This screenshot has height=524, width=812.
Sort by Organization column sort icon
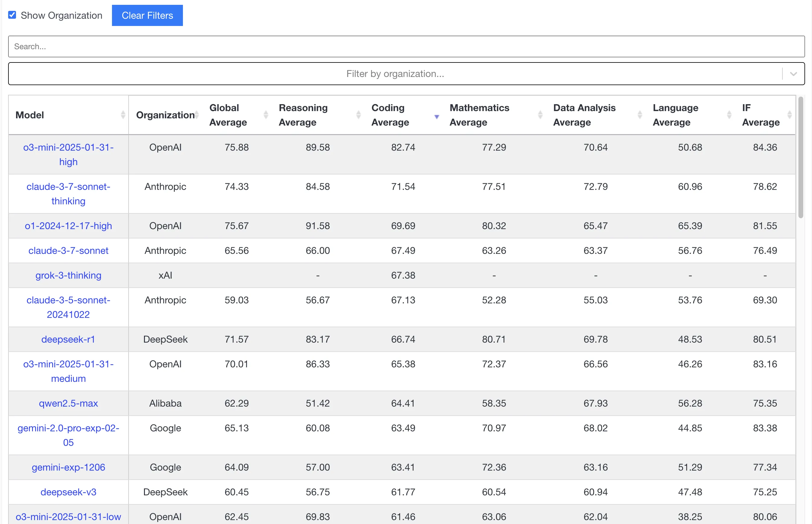(197, 115)
